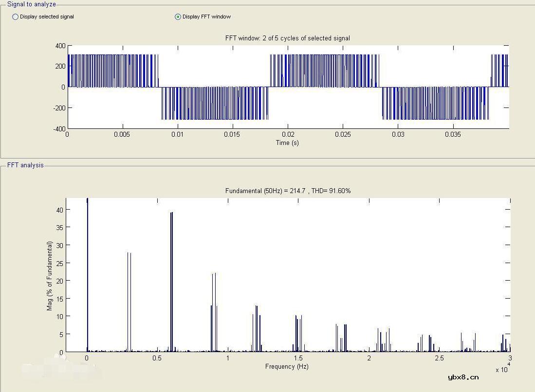Viewport: 535px width, 392px height.
Task: Click the 400 tick on the signal plot
Action: click(60, 46)
